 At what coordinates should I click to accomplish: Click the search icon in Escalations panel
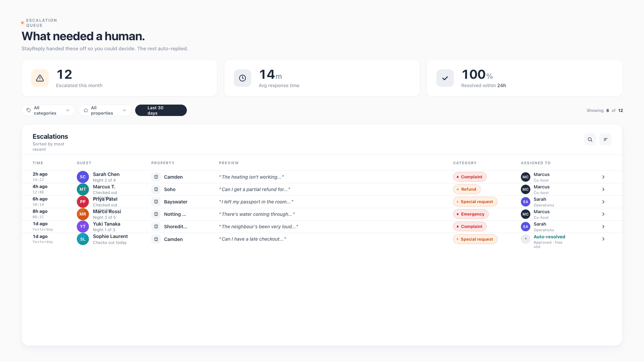590,139
